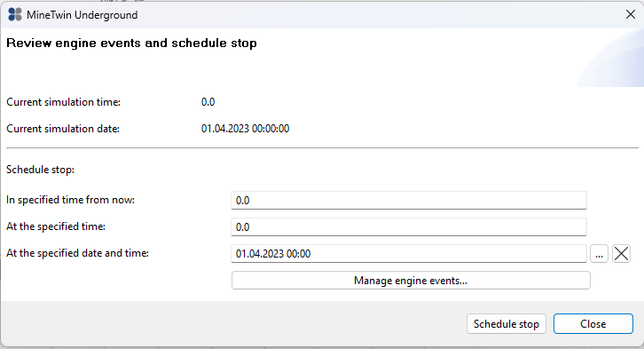Focus the 'In specified time from now' field
This screenshot has height=349, width=644.
click(409, 200)
